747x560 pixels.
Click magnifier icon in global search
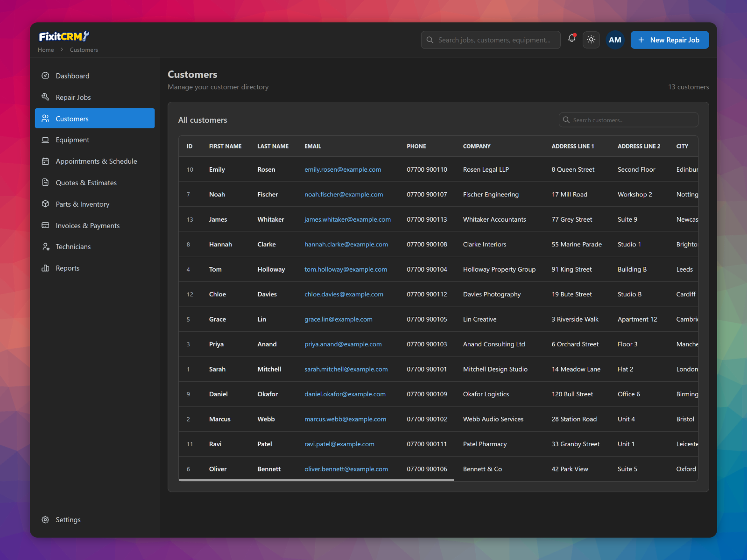(430, 40)
